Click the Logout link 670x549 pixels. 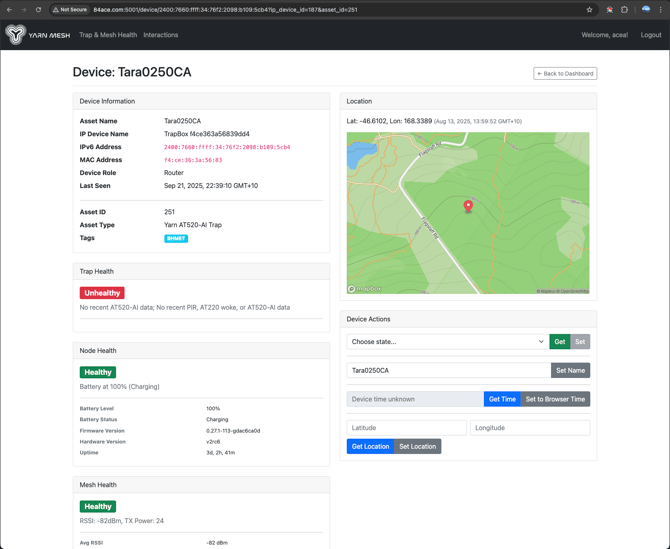tap(650, 35)
